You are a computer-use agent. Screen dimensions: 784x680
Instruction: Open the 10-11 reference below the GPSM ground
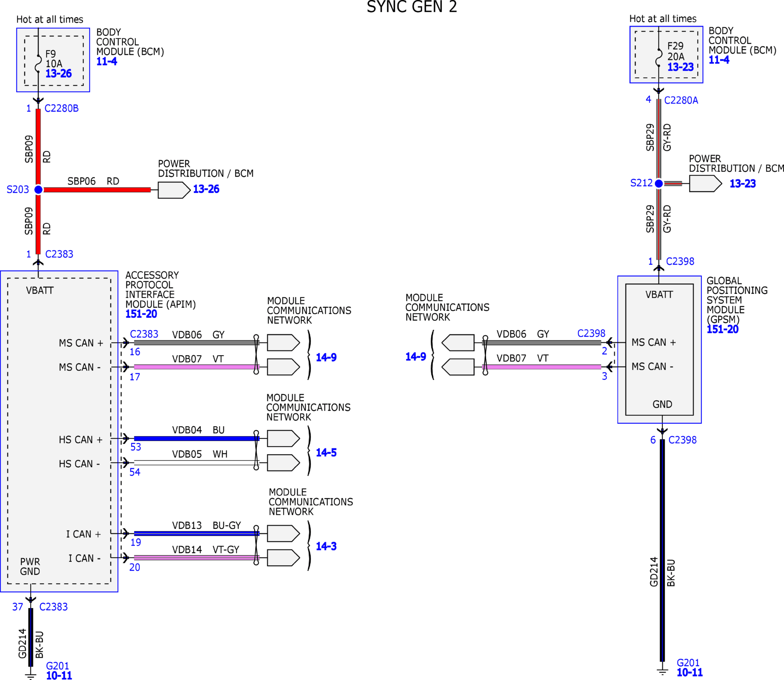689,672
